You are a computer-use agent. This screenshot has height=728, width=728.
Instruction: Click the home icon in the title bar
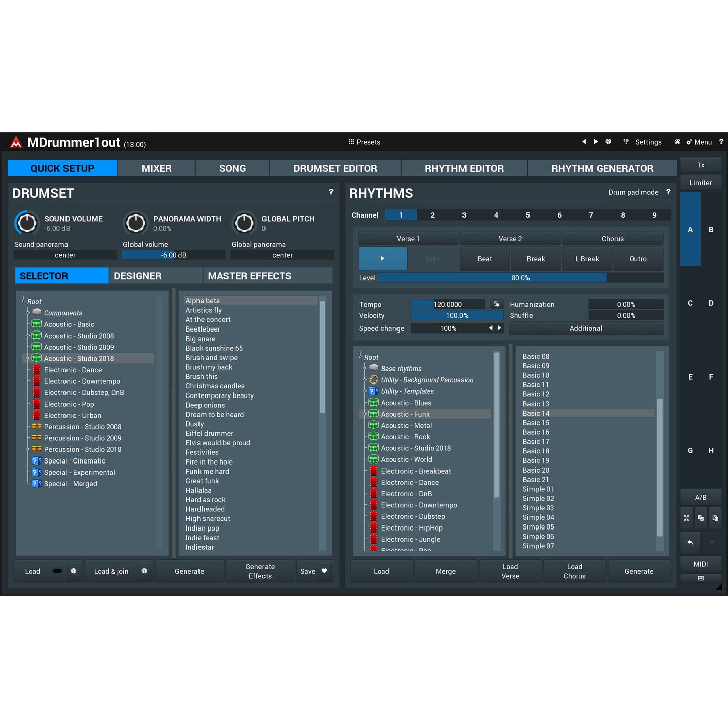coord(677,142)
